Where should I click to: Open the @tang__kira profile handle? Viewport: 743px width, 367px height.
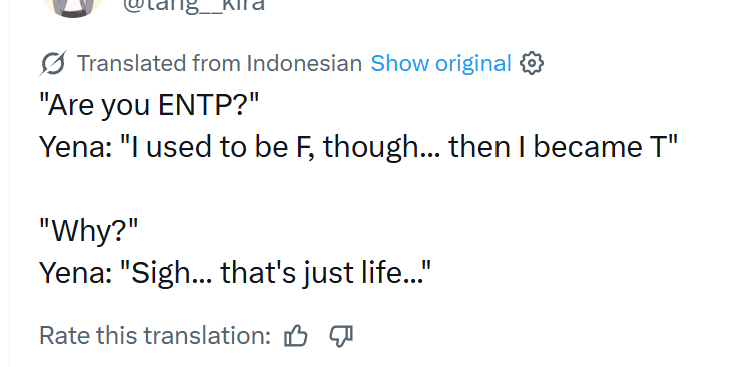pos(194,6)
